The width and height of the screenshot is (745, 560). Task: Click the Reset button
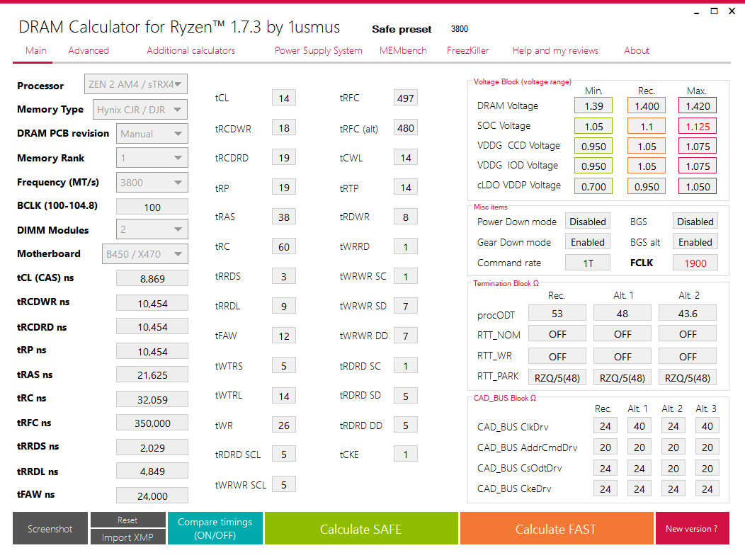pos(127,520)
